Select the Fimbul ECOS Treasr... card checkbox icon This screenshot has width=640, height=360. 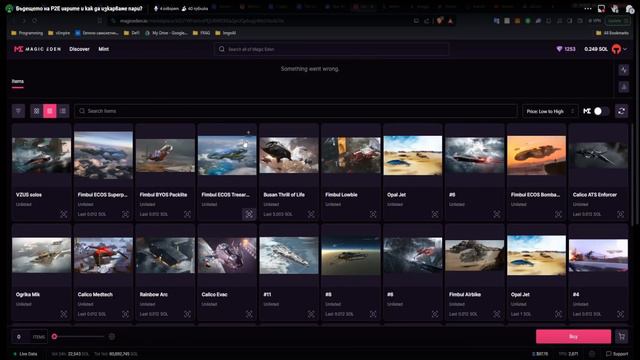[249, 214]
